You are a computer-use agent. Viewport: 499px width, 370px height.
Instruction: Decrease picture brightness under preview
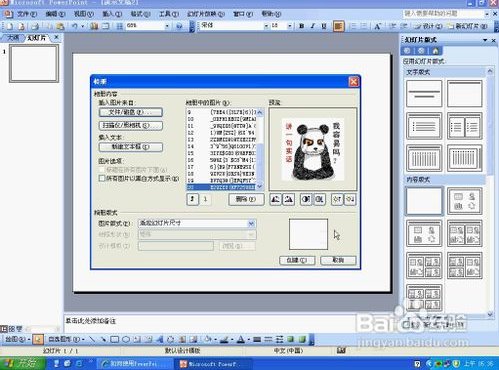tap(350, 199)
